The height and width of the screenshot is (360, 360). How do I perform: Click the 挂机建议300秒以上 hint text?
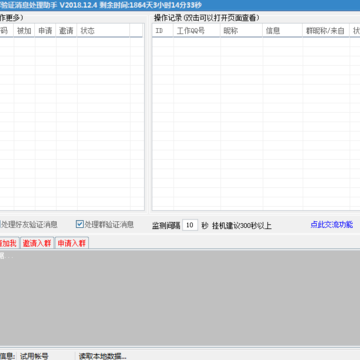[x=242, y=226]
